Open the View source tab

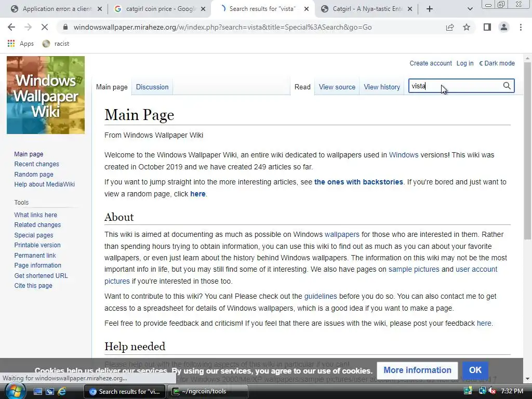click(337, 87)
